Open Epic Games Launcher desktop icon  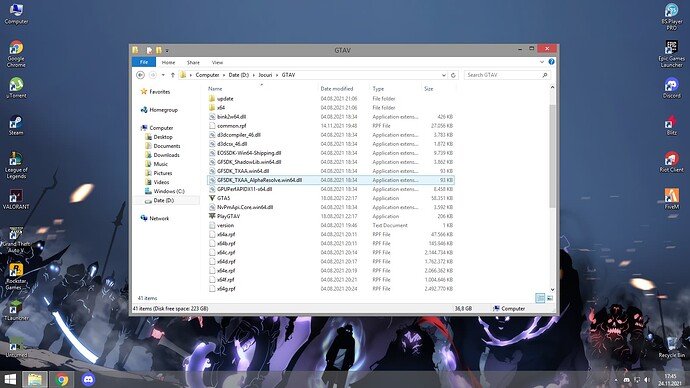pyautogui.click(x=672, y=53)
